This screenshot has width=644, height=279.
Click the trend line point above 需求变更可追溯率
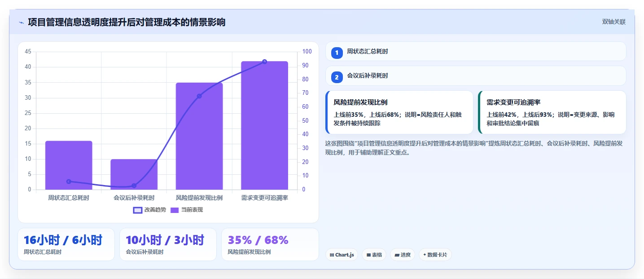point(264,62)
